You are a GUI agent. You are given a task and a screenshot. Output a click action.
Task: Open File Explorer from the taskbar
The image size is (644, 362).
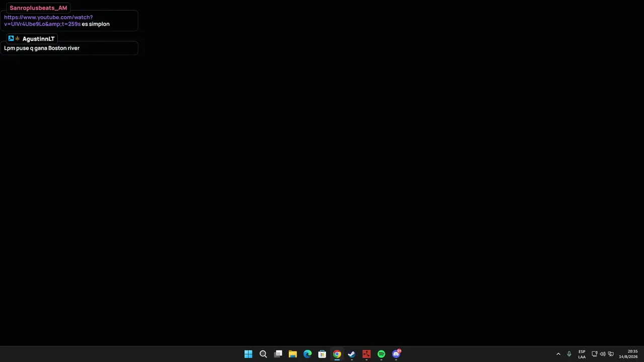(x=293, y=354)
